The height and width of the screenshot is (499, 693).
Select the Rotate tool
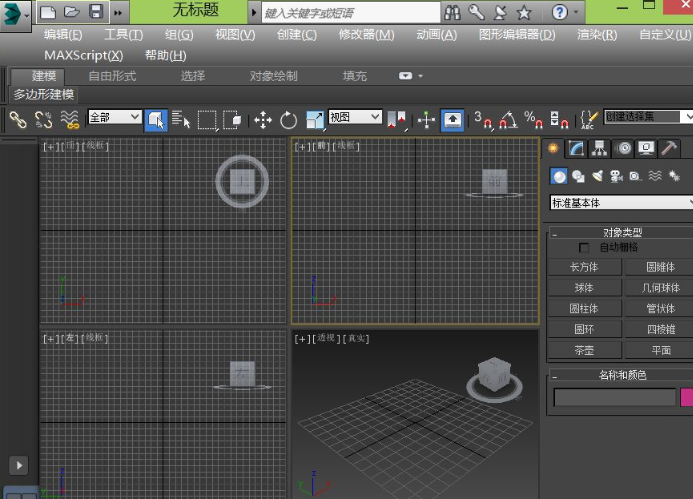[x=288, y=120]
